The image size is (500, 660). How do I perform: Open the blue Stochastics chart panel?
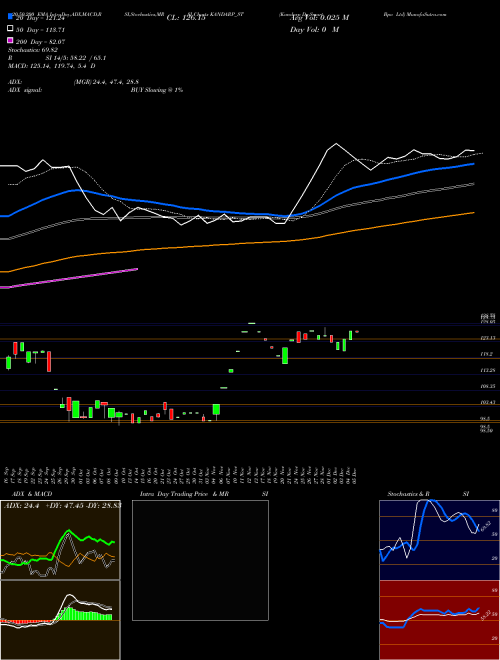(439, 540)
